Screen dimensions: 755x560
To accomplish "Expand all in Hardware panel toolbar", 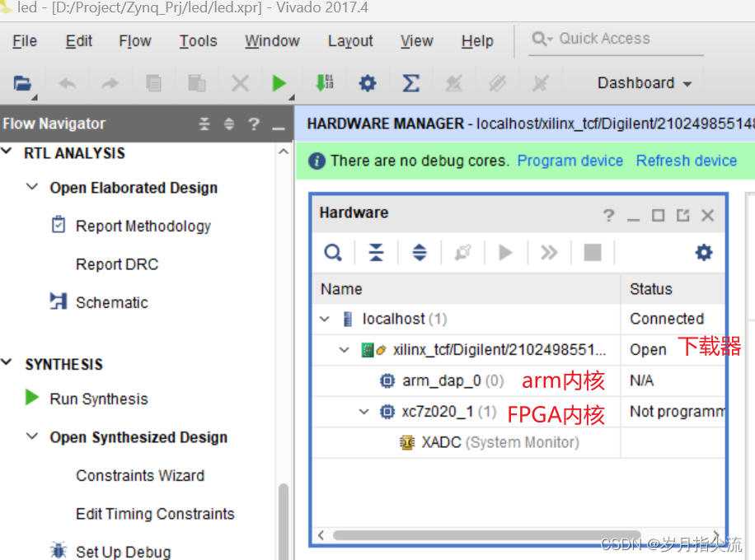I will coord(420,252).
